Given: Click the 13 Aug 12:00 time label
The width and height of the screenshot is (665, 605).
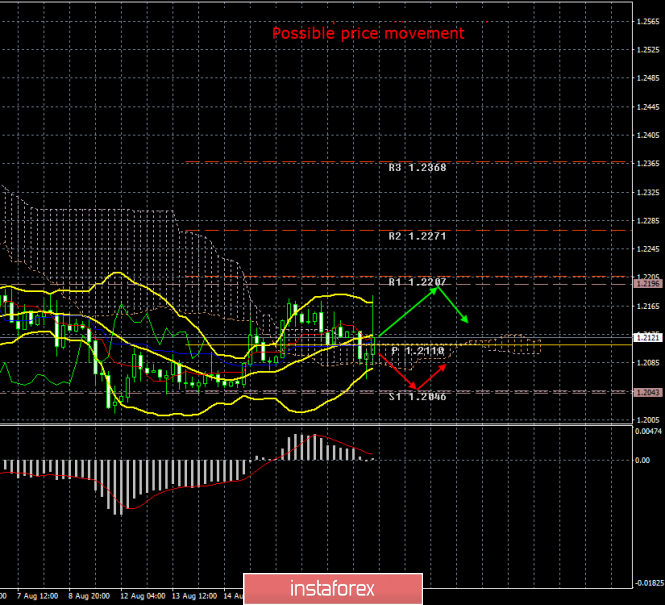Looking at the screenshot, I should (x=195, y=596).
